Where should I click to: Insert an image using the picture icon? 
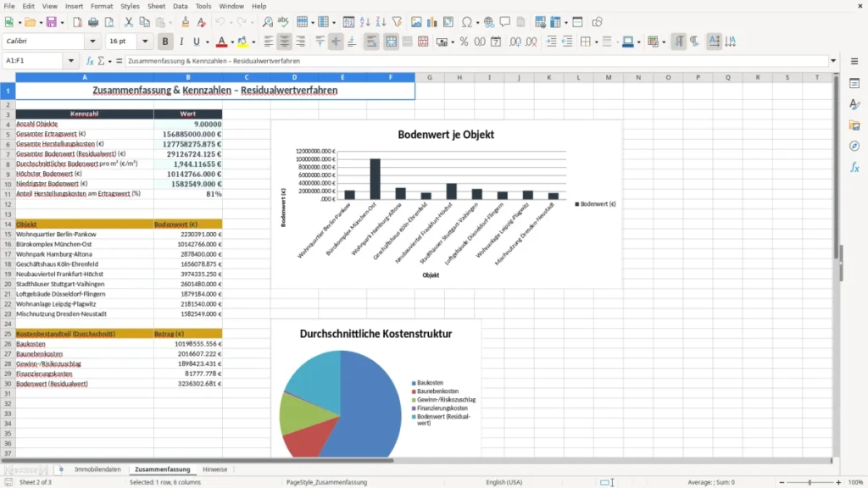click(416, 22)
